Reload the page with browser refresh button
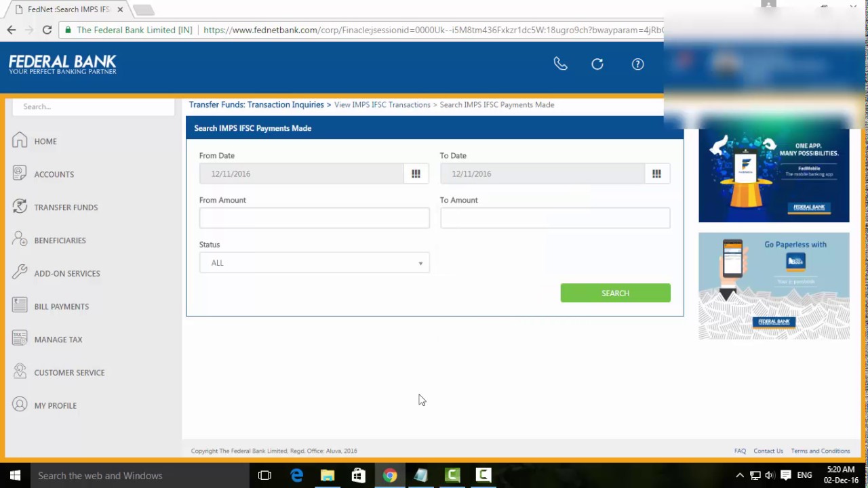Image resolution: width=868 pixels, height=488 pixels. [x=47, y=30]
